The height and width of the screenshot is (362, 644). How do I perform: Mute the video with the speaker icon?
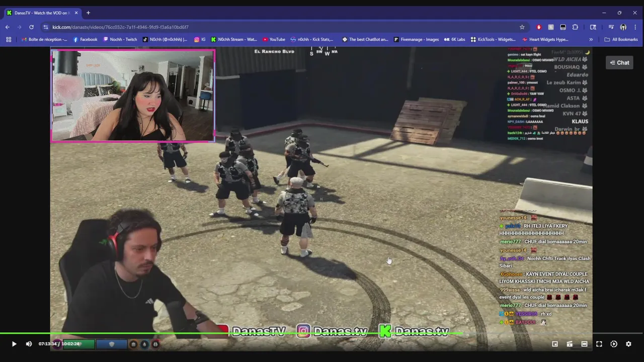pyautogui.click(x=29, y=344)
